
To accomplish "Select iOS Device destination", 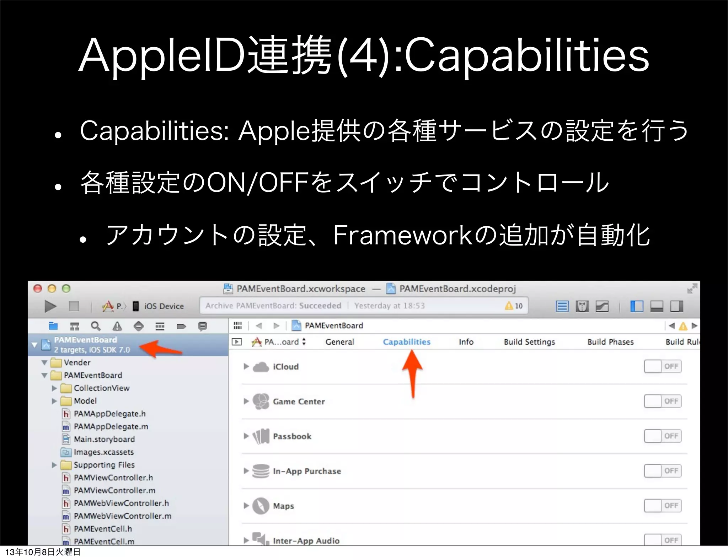I will [158, 306].
